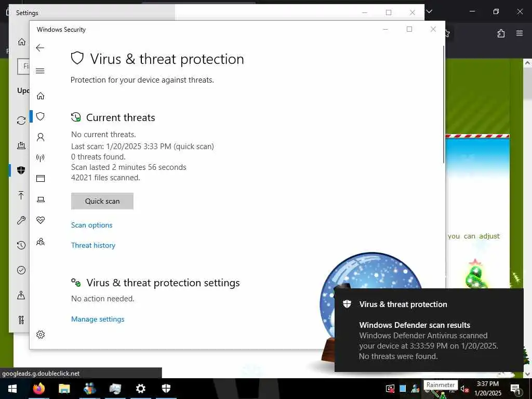Click the muted volume tray icon

point(464,389)
